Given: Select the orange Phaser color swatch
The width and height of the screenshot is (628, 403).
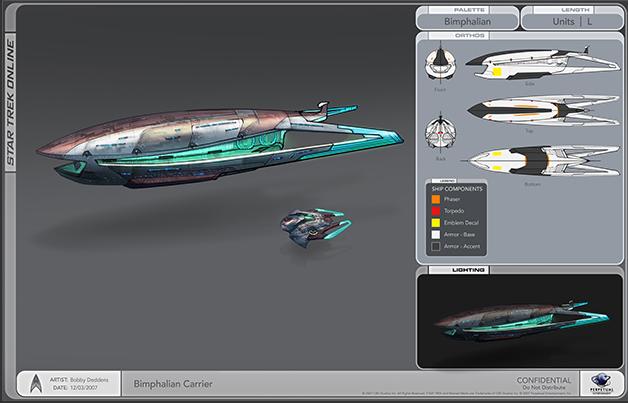Looking at the screenshot, I should click(436, 199).
